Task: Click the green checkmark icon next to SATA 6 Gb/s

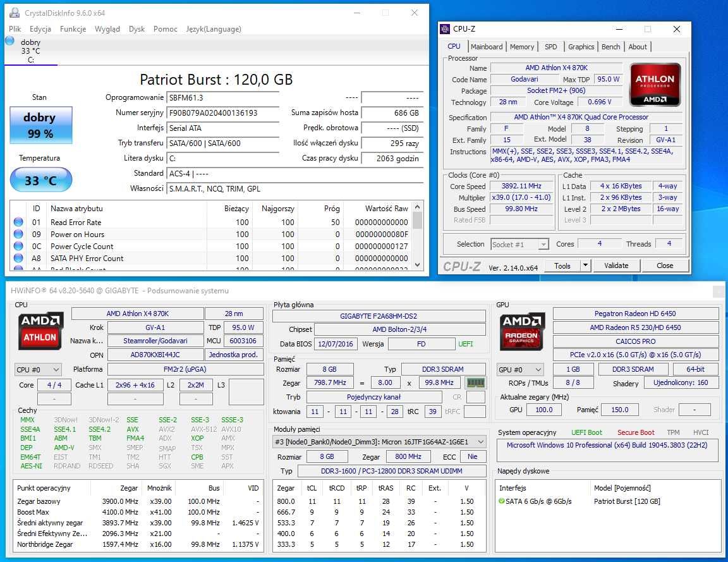Action: [501, 501]
